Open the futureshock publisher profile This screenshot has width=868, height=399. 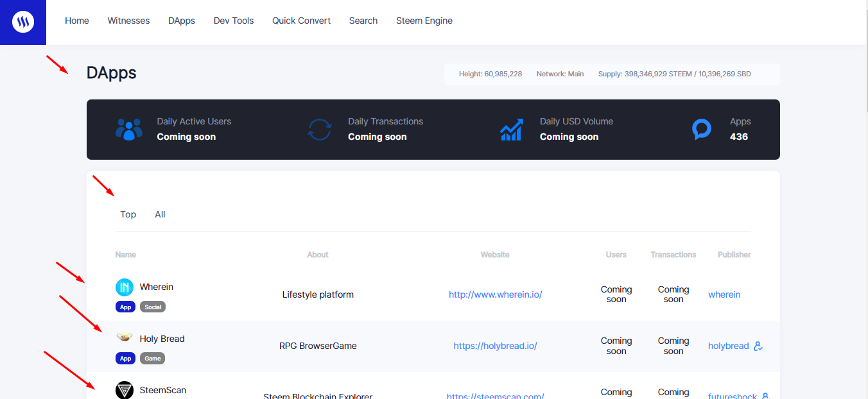733,396
